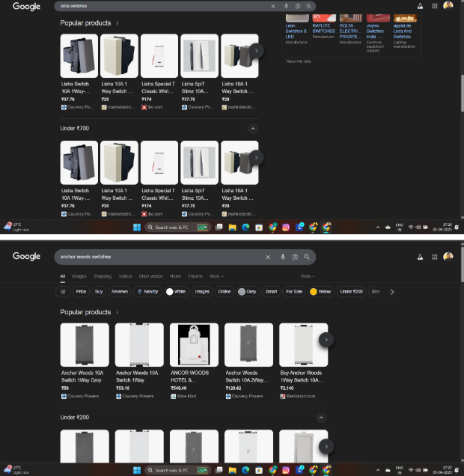Open the Price filter dropdown chip
Screen dimensions: 464x476
[81, 292]
